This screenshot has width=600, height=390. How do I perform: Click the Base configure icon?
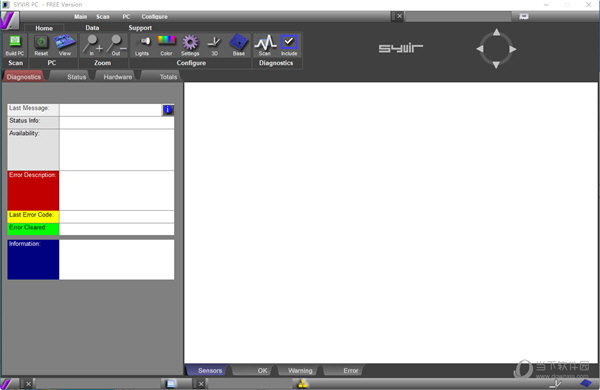pos(239,45)
